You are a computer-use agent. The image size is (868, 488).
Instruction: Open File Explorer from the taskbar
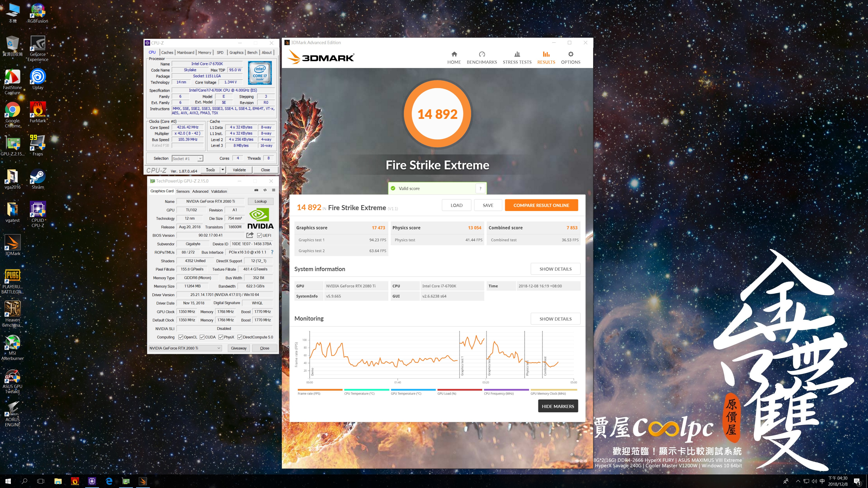58,481
